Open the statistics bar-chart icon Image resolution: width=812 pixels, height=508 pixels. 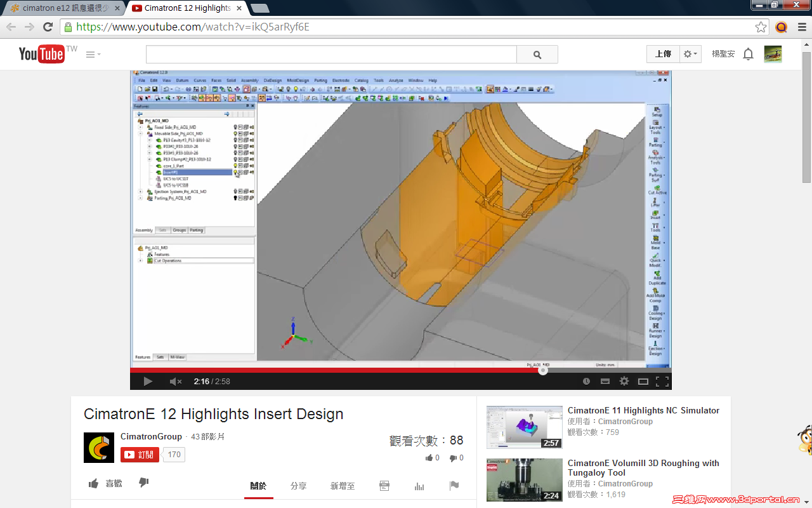click(x=419, y=486)
